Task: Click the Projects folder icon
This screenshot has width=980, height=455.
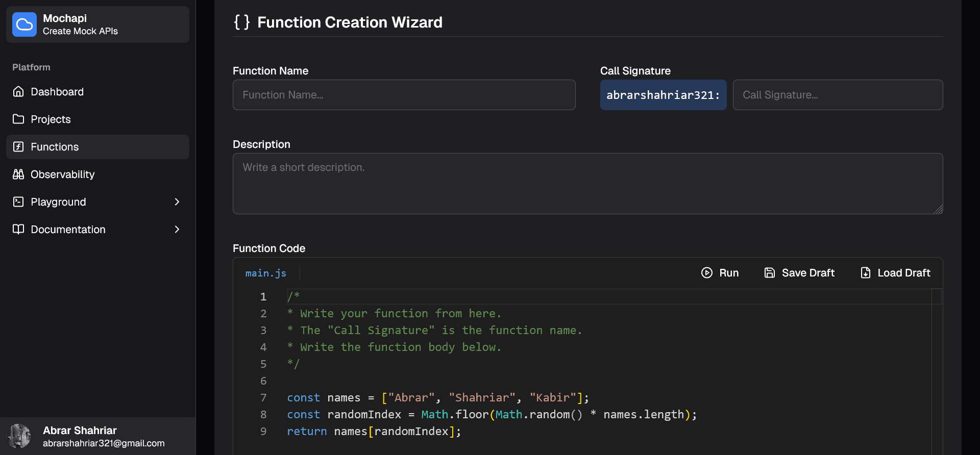Action: [x=18, y=119]
